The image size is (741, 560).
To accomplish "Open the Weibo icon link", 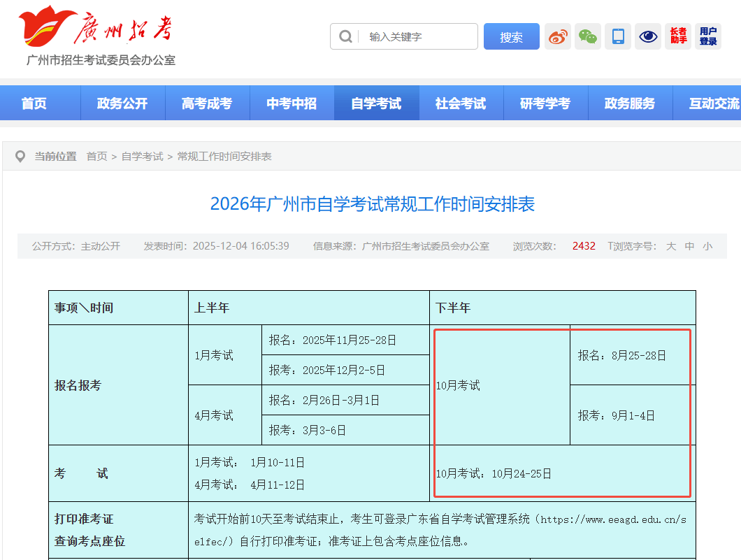I will pos(558,36).
